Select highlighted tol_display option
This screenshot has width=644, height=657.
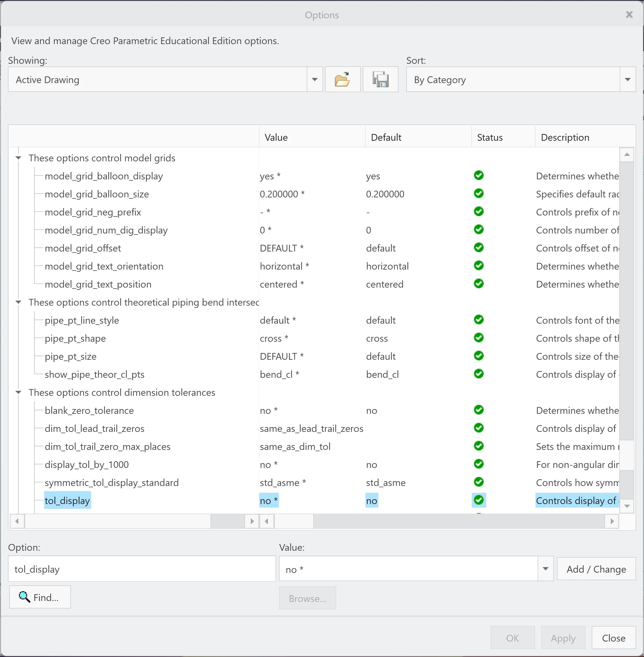point(67,501)
